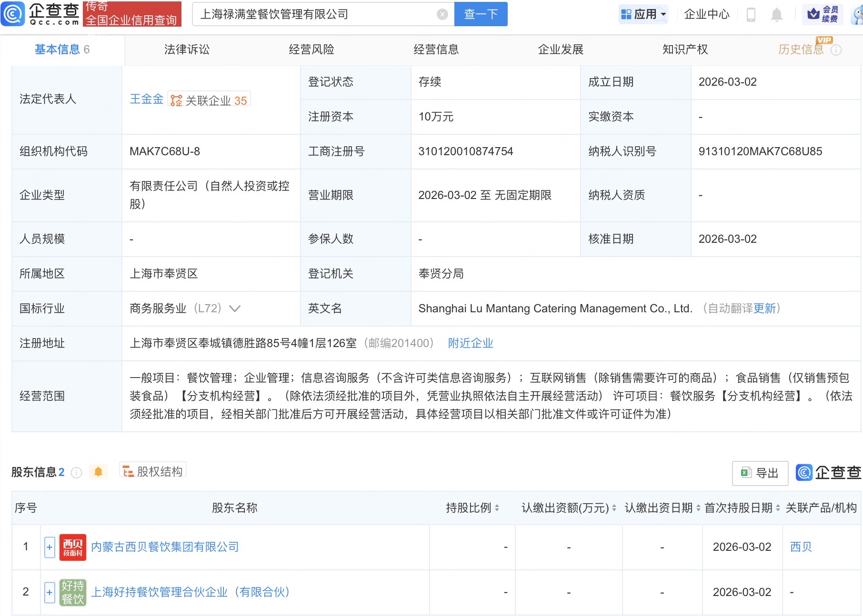The width and height of the screenshot is (863, 616).
Task: Click the Qichacha logo in header
Action: [x=40, y=14]
